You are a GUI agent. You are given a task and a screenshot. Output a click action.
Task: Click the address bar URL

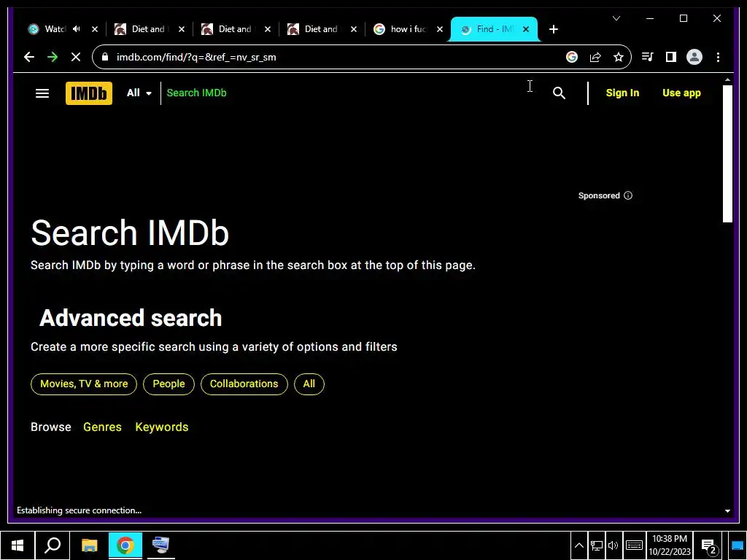point(196,57)
